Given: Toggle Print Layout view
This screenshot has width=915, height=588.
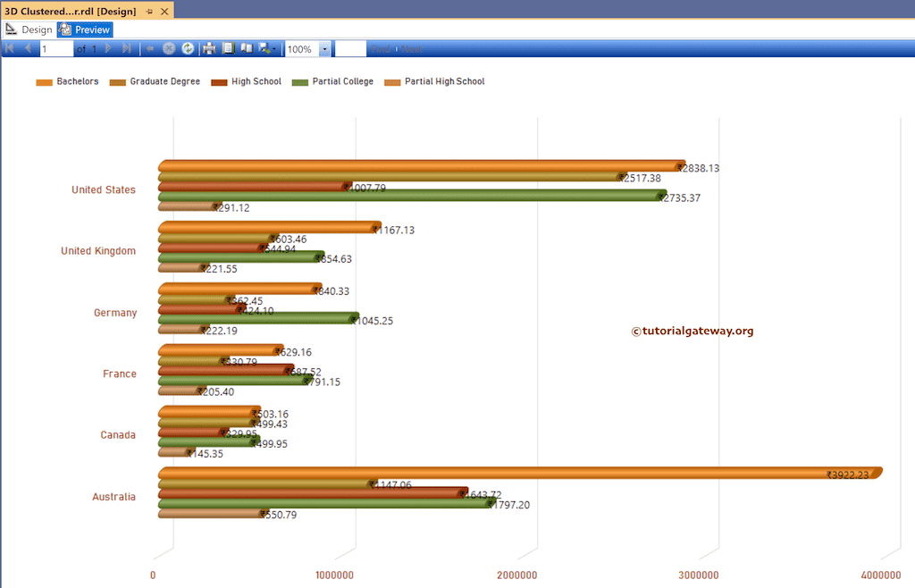Looking at the screenshot, I should click(x=228, y=48).
